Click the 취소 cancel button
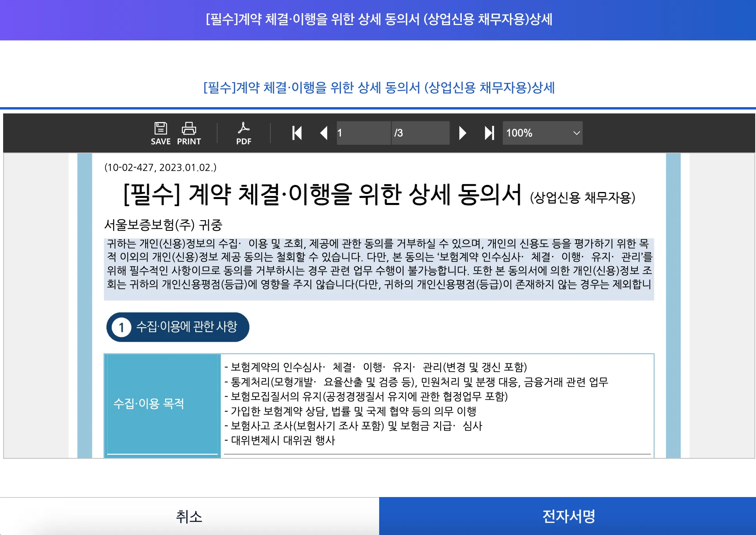756x535 pixels. (x=189, y=516)
